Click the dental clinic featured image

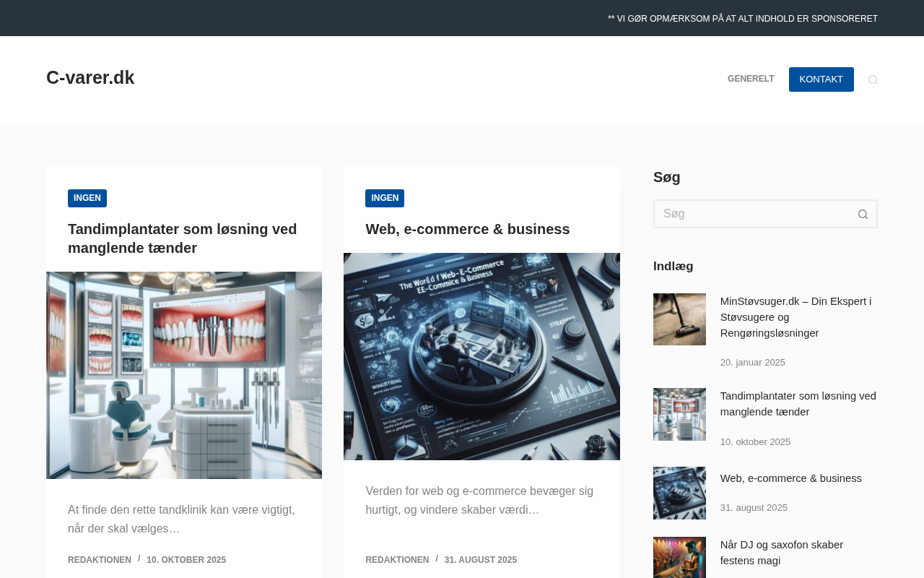184,375
